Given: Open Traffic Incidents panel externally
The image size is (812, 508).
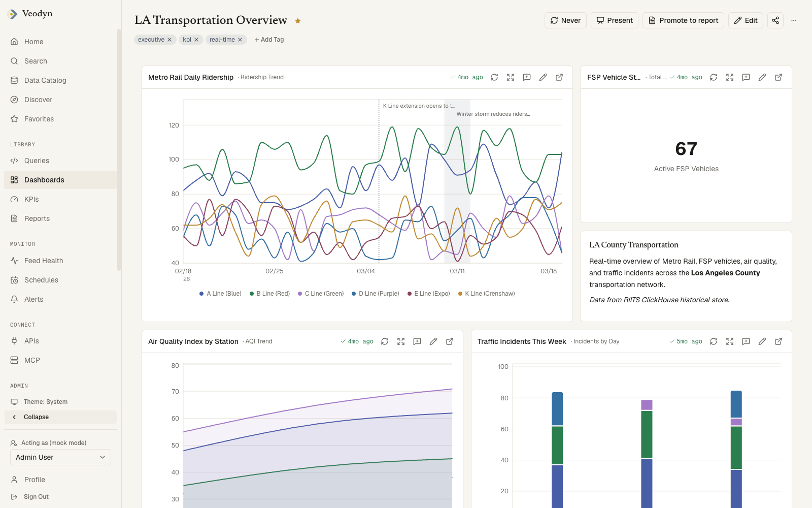Looking at the screenshot, I should 779,341.
